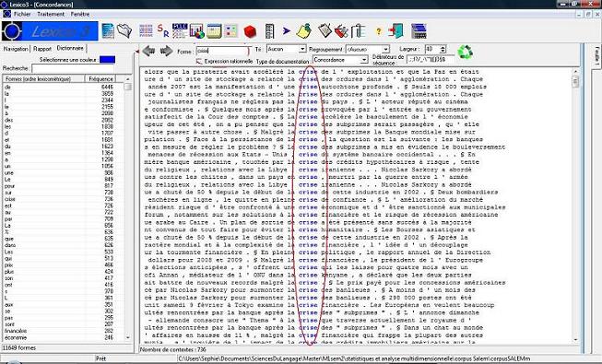The width and height of the screenshot is (602, 364).
Task: Click the red cube toolbar icon
Action: tap(250, 31)
